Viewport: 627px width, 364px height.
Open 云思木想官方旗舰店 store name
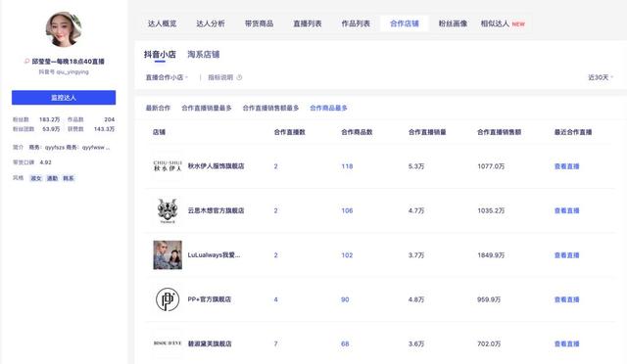[x=216, y=210]
